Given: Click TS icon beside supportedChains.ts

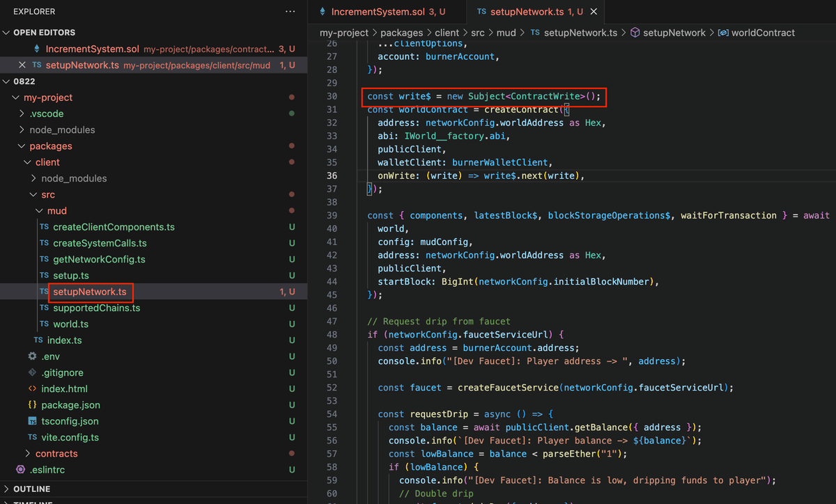Looking at the screenshot, I should click(45, 308).
